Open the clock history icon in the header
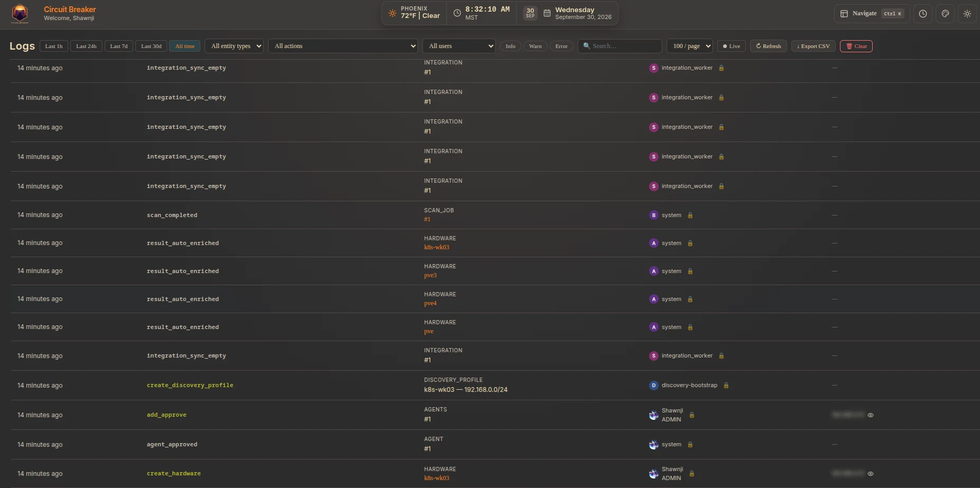 coord(923,14)
